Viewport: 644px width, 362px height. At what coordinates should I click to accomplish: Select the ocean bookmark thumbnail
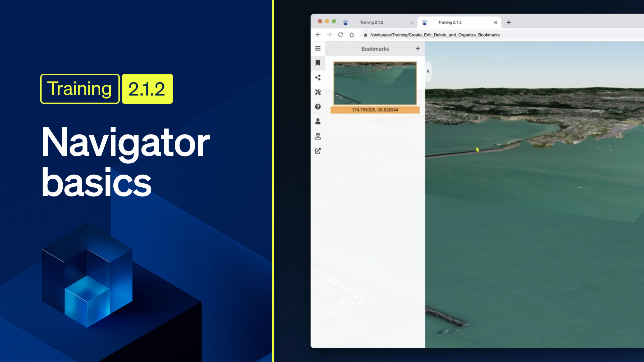click(375, 83)
